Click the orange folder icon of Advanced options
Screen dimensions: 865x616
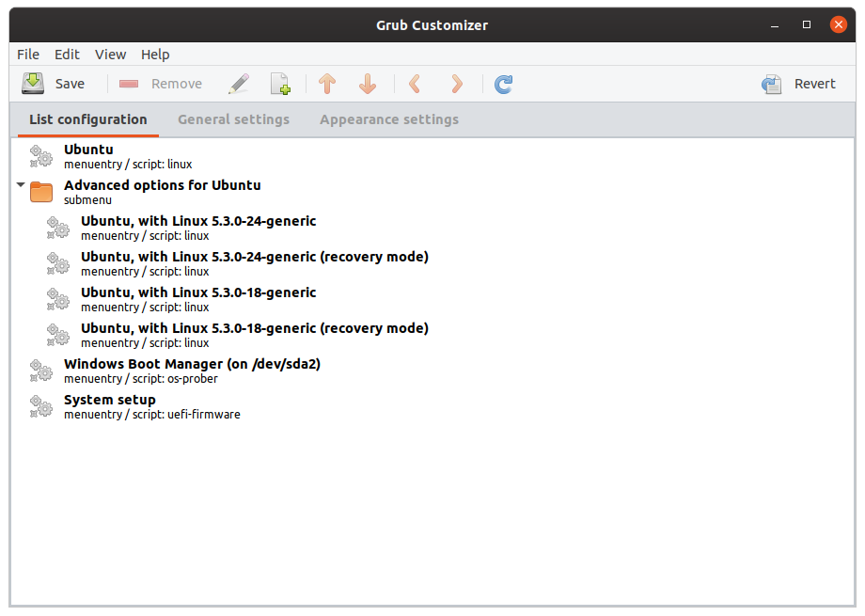click(40, 192)
